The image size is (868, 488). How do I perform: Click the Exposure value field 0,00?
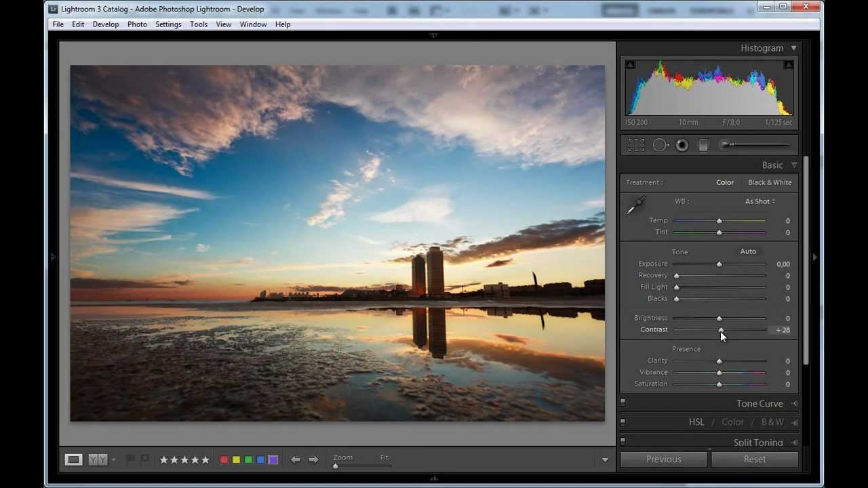pyautogui.click(x=783, y=264)
